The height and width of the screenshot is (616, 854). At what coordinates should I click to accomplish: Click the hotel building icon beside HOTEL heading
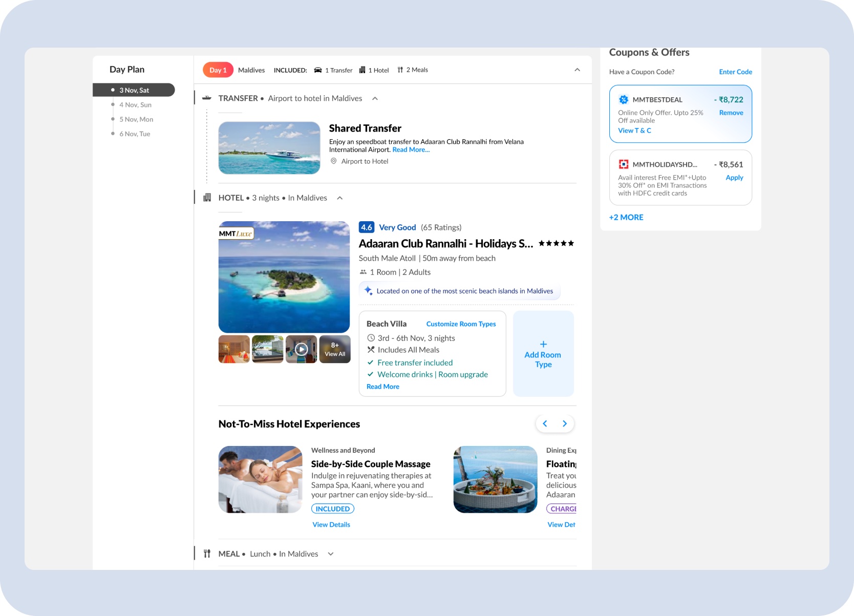(x=207, y=198)
